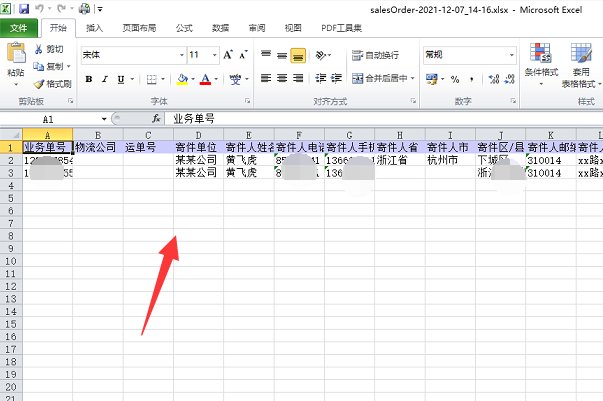Image resolution: width=603 pixels, height=401 pixels.
Task: Open fill color dropdown arrow
Action: point(193,80)
